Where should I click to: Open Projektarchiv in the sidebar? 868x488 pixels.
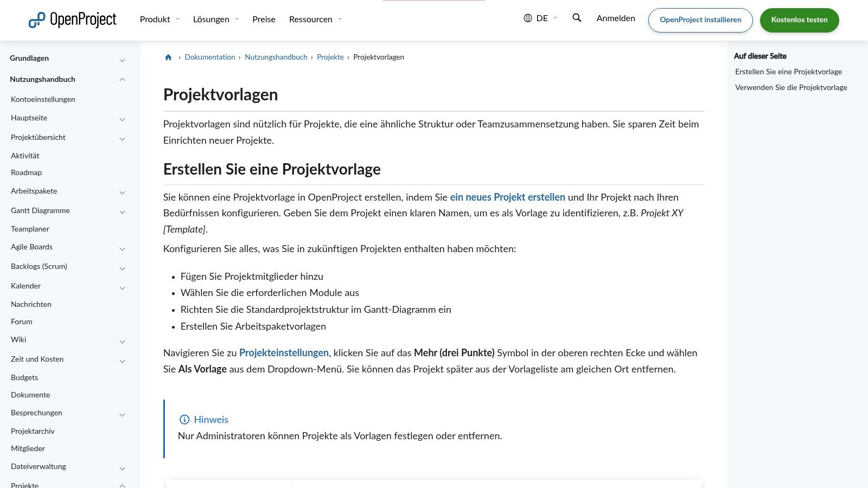pos(33,431)
